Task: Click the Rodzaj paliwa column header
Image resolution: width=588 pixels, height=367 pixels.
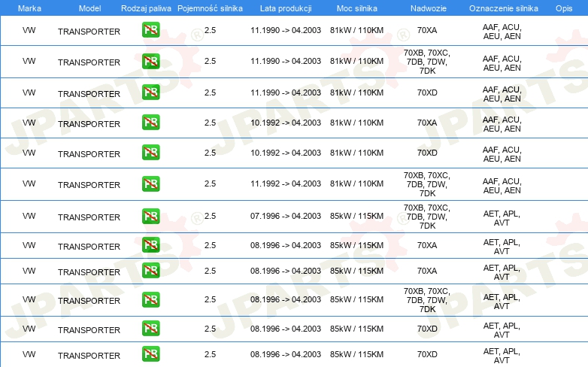Action: [146, 8]
